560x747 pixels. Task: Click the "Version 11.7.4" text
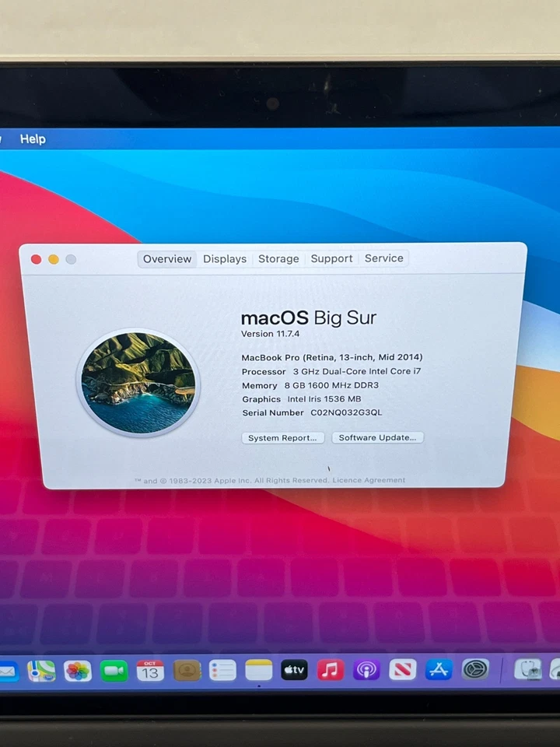[x=271, y=334]
